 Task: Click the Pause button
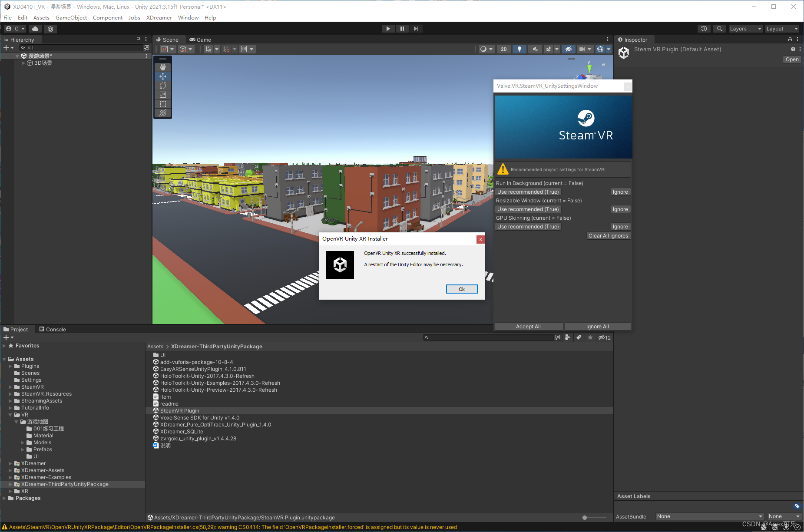(402, 29)
